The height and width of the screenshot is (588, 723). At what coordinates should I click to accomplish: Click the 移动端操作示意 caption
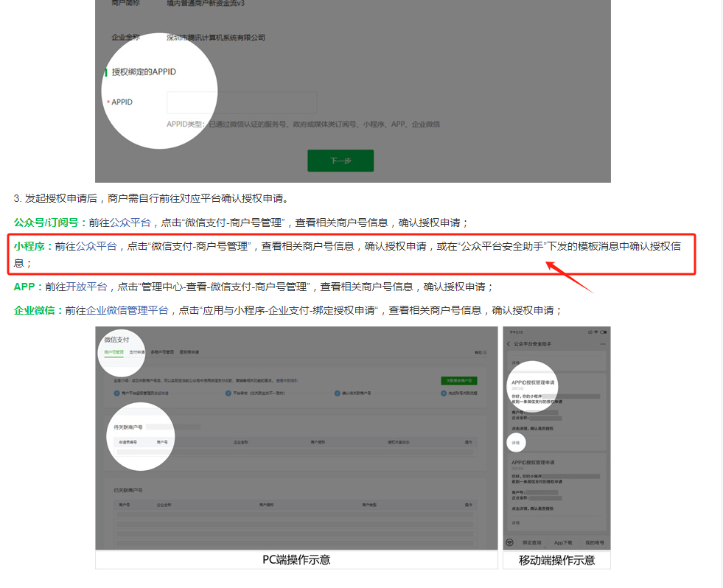(556, 560)
